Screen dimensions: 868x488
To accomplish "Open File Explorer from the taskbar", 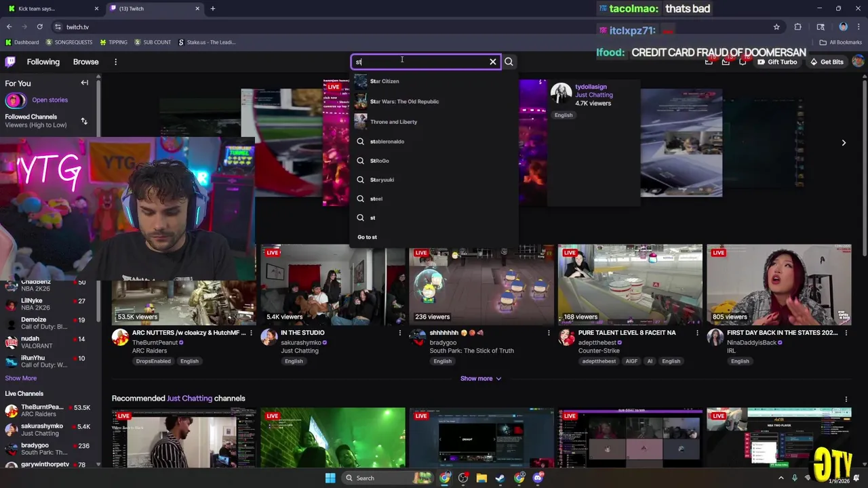I will 481,478.
